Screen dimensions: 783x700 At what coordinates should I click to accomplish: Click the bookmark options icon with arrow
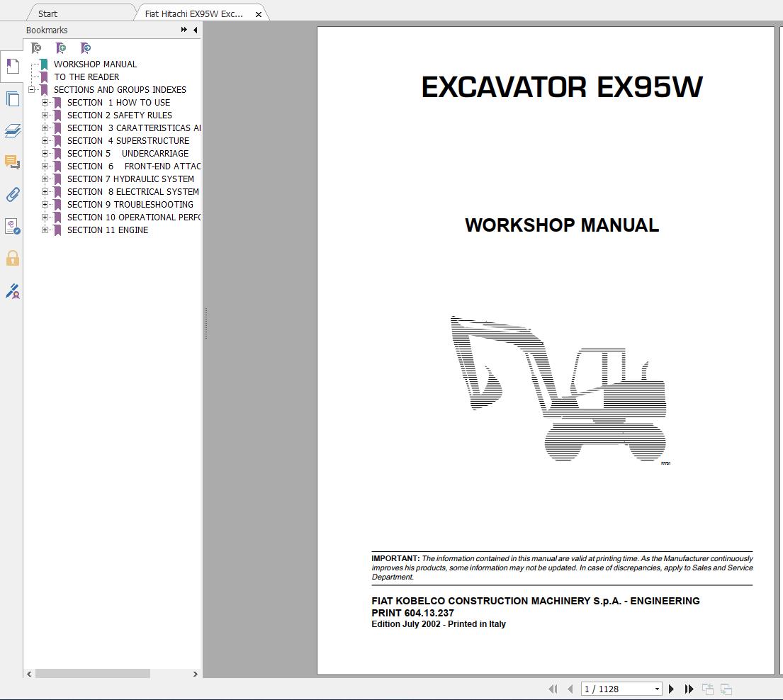coord(86,48)
